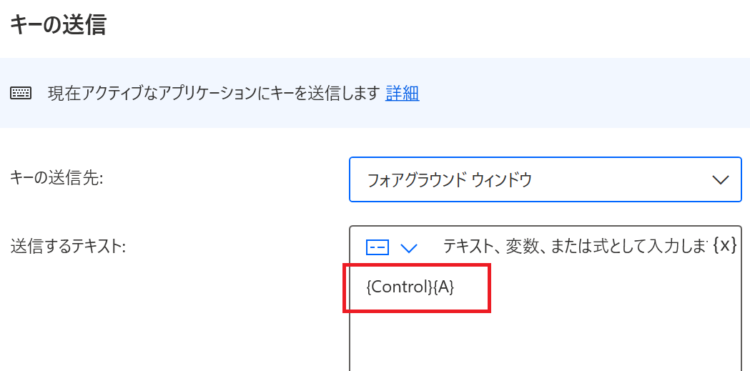Screen dimensions: 750x371
Task: Click the キーの送信 dialog title
Action: click(58, 25)
